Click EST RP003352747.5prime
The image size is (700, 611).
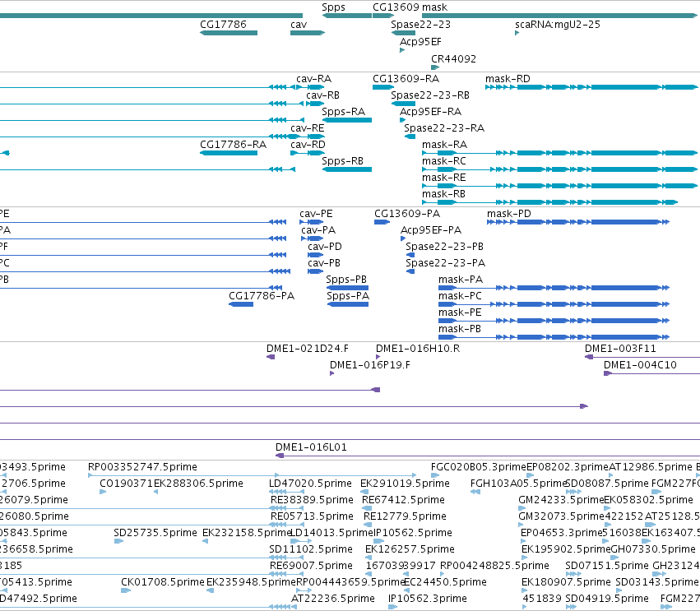click(x=142, y=467)
